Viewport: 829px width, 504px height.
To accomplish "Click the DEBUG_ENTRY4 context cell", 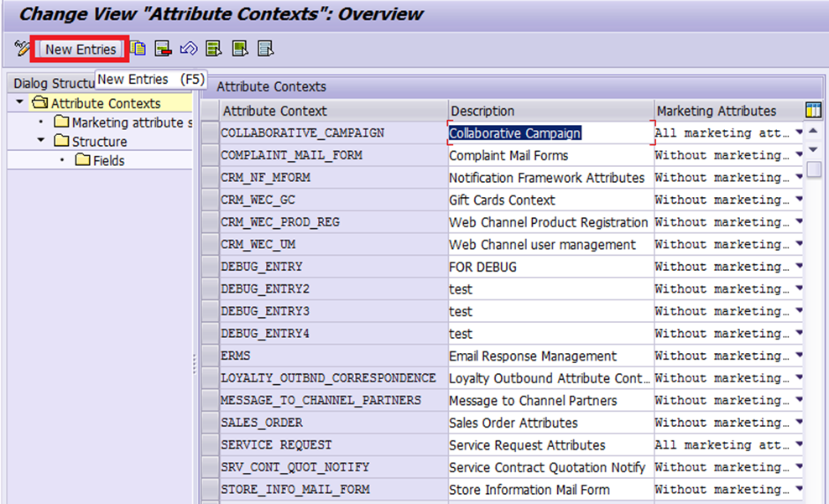I will 334,334.
